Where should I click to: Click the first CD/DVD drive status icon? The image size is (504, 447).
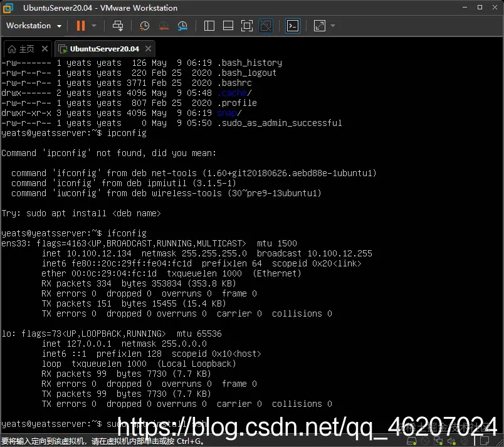[425, 441]
